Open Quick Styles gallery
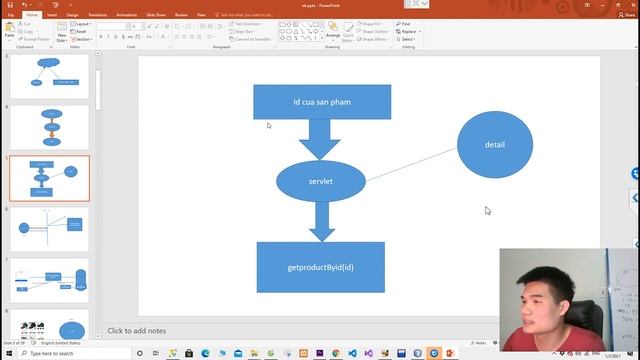The height and width of the screenshot is (360, 640). click(x=348, y=31)
